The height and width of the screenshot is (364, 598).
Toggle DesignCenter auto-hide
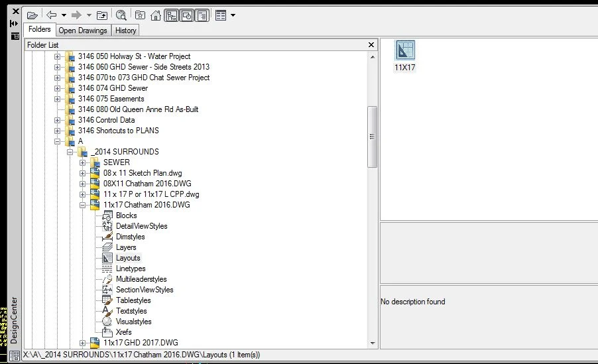(x=15, y=24)
